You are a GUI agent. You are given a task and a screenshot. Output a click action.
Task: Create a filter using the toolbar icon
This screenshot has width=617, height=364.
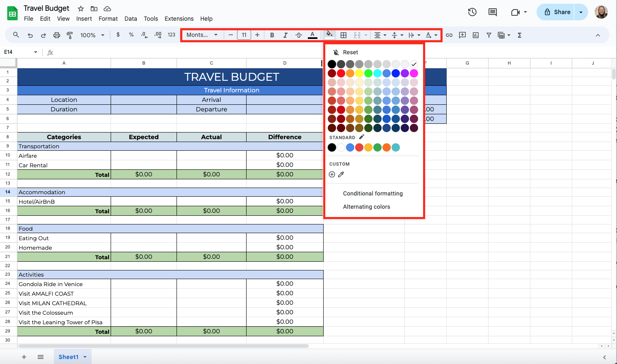coord(489,35)
